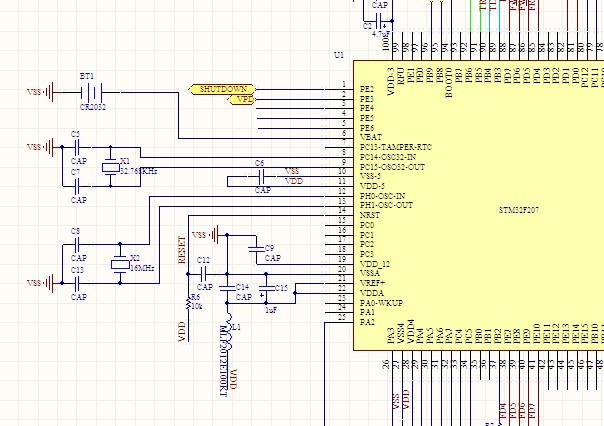The image size is (604, 426).
Task: Select the STM32F207 part name label
Action: 519,210
